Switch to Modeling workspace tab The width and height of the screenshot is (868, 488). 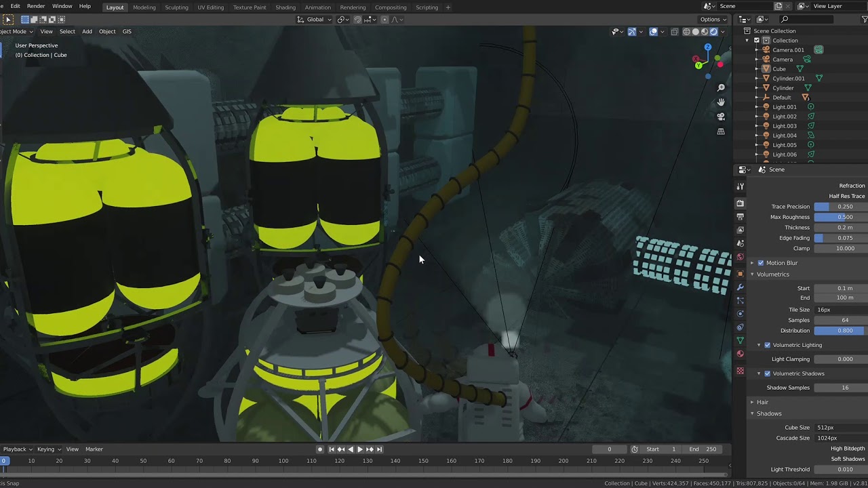click(x=144, y=7)
